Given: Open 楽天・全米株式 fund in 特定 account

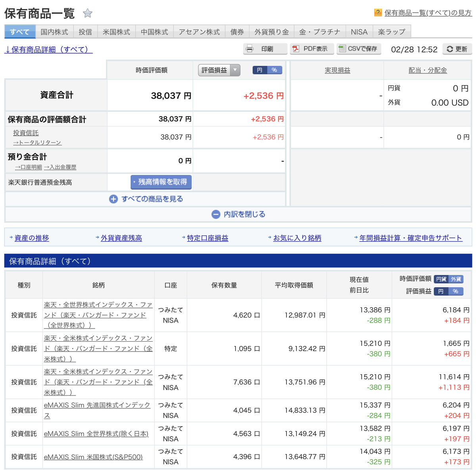Looking at the screenshot, I should coord(98,348).
